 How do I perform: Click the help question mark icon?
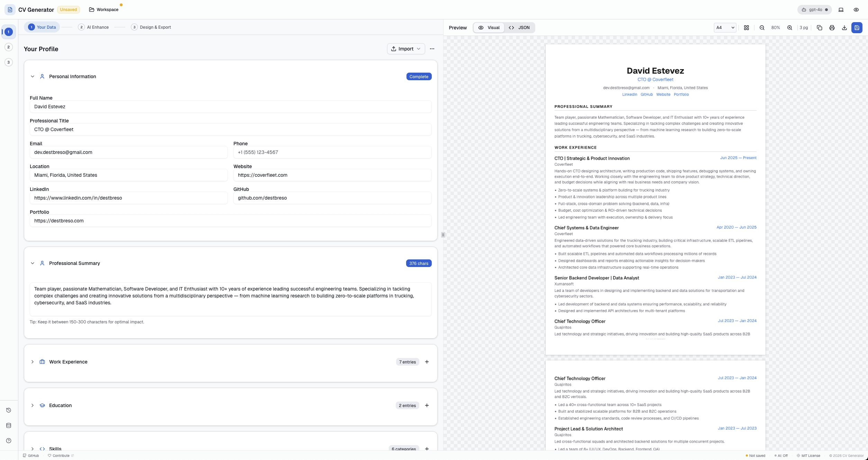click(8, 441)
